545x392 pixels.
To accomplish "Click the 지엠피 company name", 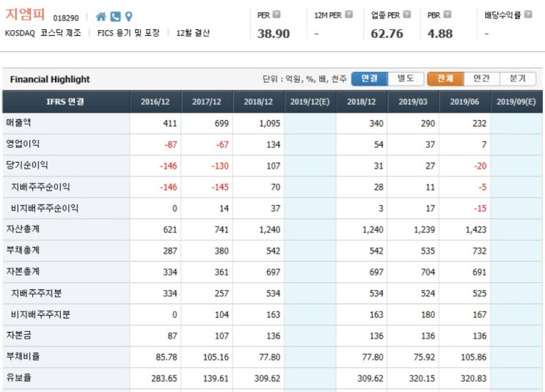I will coord(25,15).
